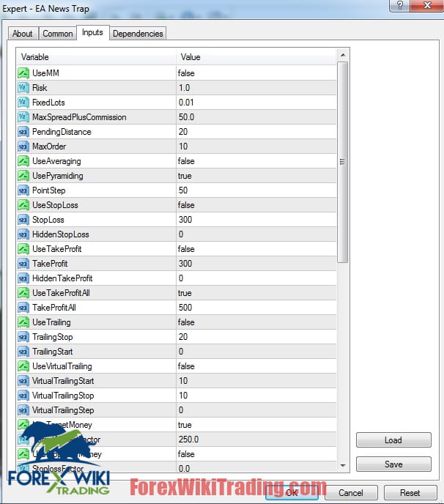Select the PointStep value 50

pyautogui.click(x=183, y=190)
